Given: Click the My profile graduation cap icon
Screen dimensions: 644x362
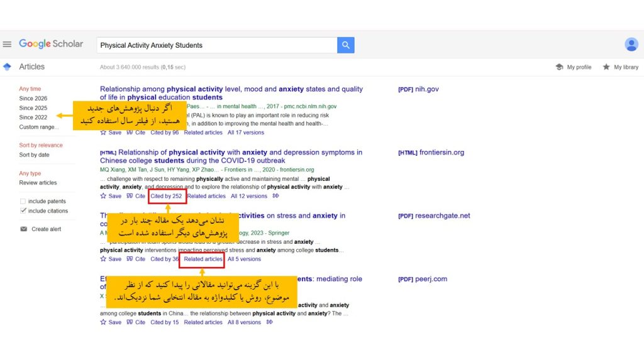Looking at the screenshot, I should point(559,67).
